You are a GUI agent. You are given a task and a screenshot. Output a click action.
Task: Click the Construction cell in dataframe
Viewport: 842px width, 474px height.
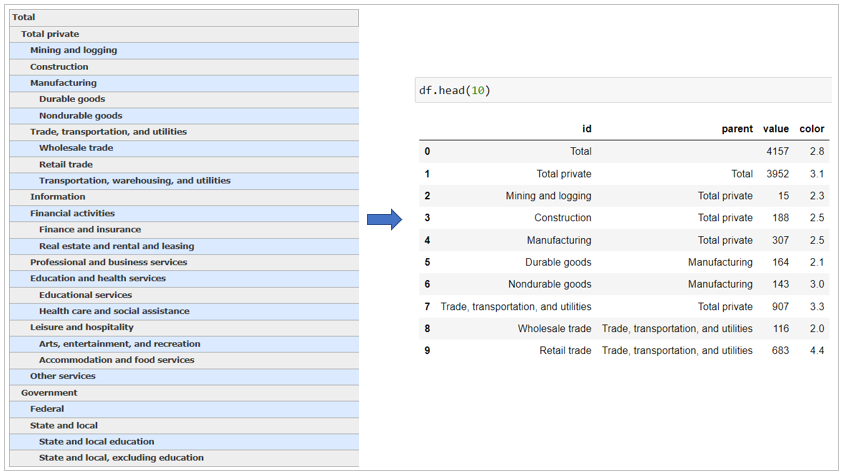tap(562, 218)
